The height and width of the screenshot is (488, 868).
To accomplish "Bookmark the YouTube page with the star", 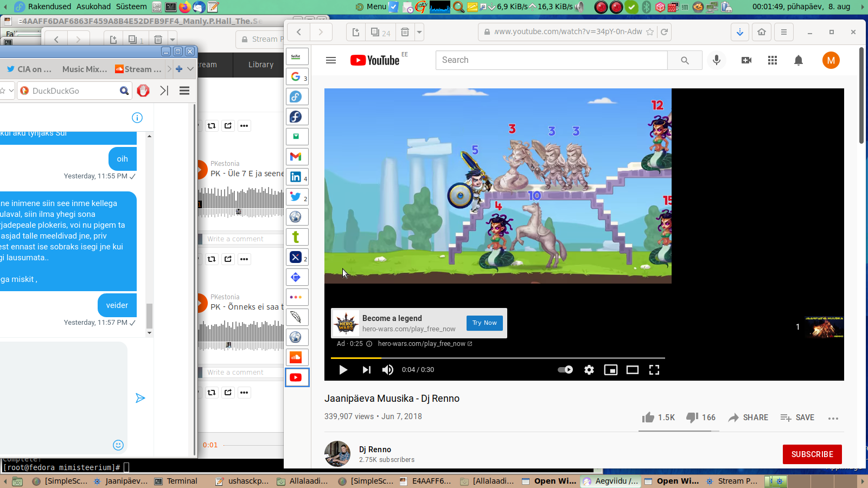I will [650, 32].
